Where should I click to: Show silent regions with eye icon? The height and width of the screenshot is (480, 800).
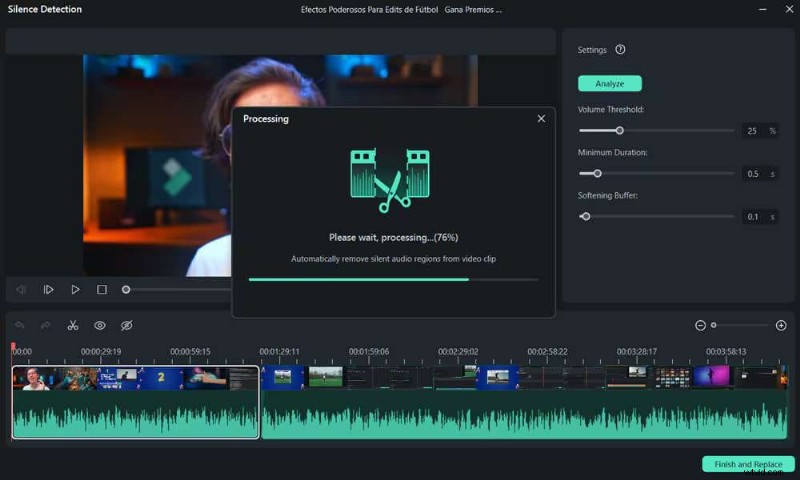[x=100, y=325]
